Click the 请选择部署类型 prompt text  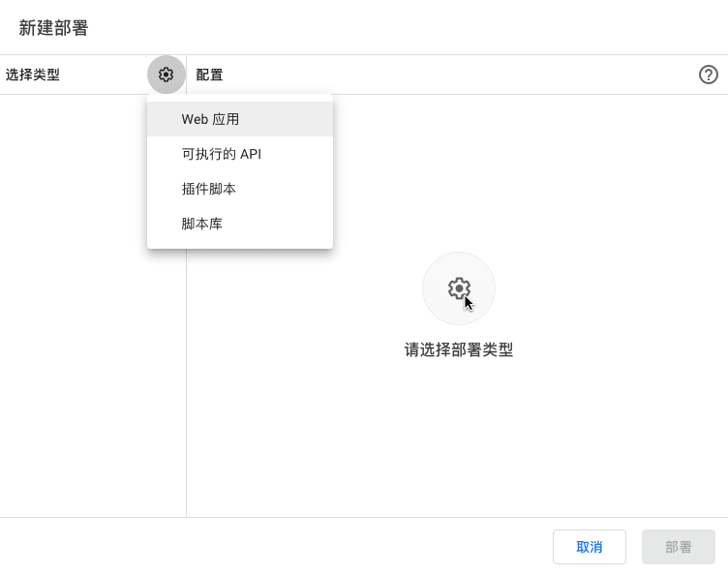(459, 349)
